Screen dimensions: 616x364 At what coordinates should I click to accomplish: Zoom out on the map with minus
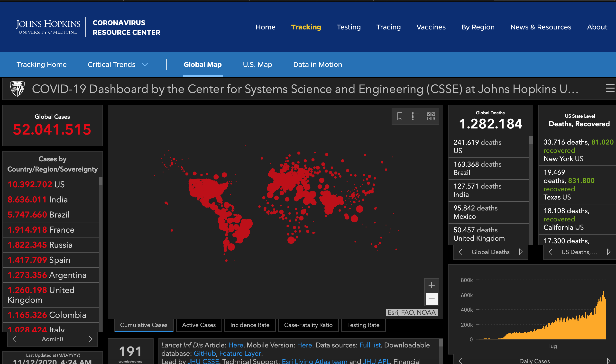pos(432,299)
